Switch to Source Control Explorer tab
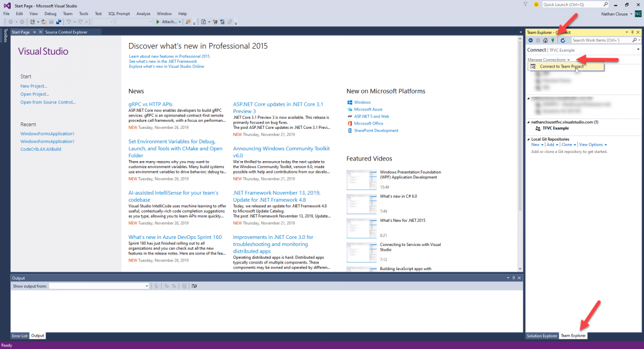This screenshot has width=644, height=349. (x=66, y=32)
